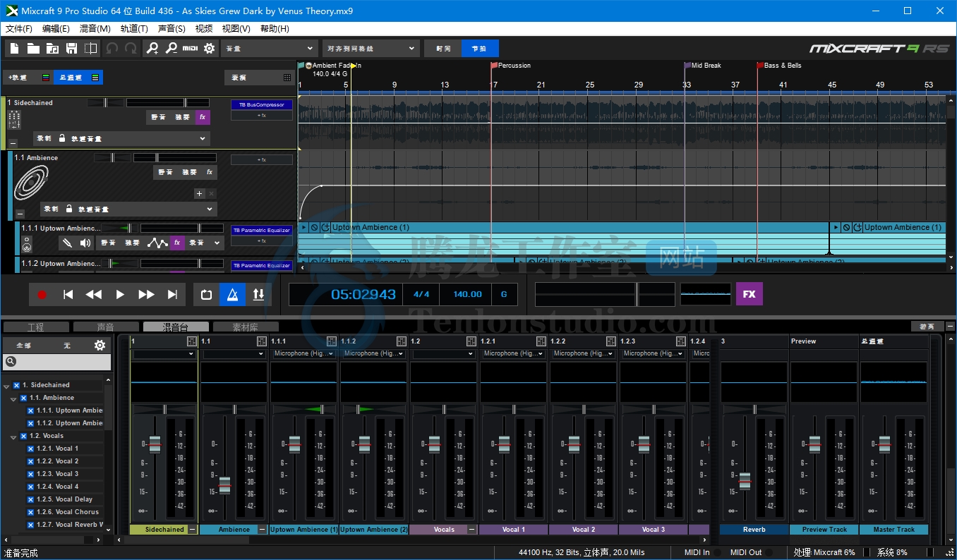The image size is (957, 560).
Task: Click the red record button in transport
Action: pos(42,295)
